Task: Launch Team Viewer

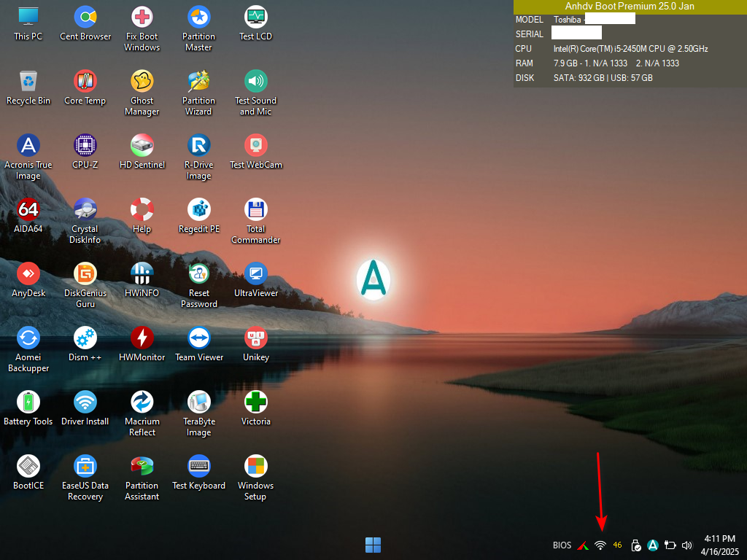Action: (198, 345)
